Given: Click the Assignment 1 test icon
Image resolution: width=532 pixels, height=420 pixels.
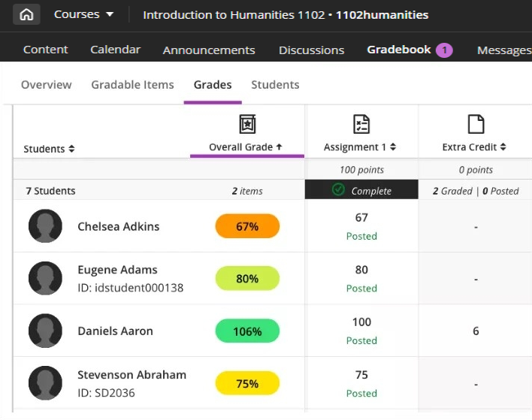Looking at the screenshot, I should [361, 124].
